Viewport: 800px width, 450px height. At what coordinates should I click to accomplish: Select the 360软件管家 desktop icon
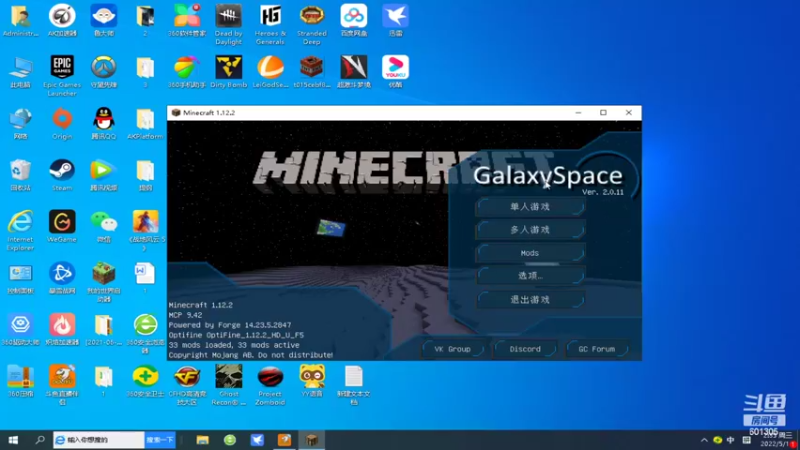[187, 20]
